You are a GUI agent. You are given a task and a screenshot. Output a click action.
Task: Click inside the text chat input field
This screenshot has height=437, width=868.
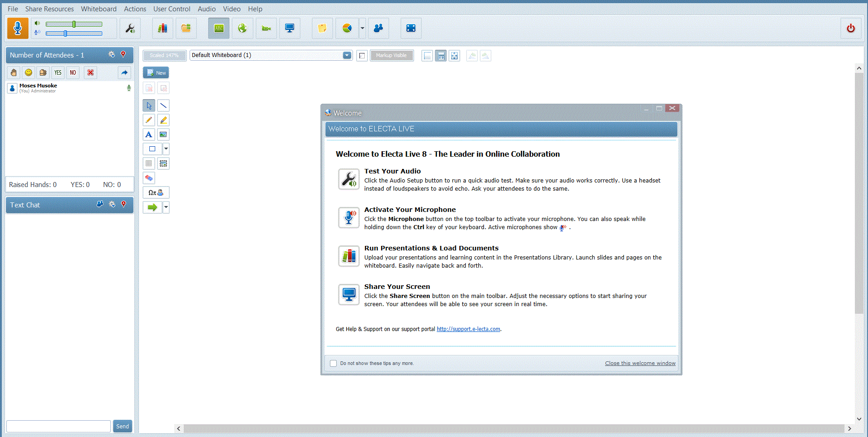tap(58, 426)
